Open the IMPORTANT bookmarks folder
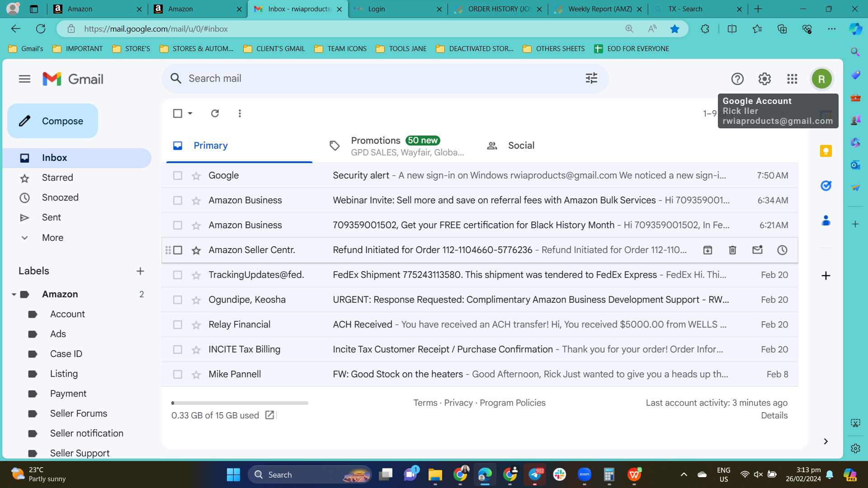The width and height of the screenshot is (868, 488). point(78,49)
